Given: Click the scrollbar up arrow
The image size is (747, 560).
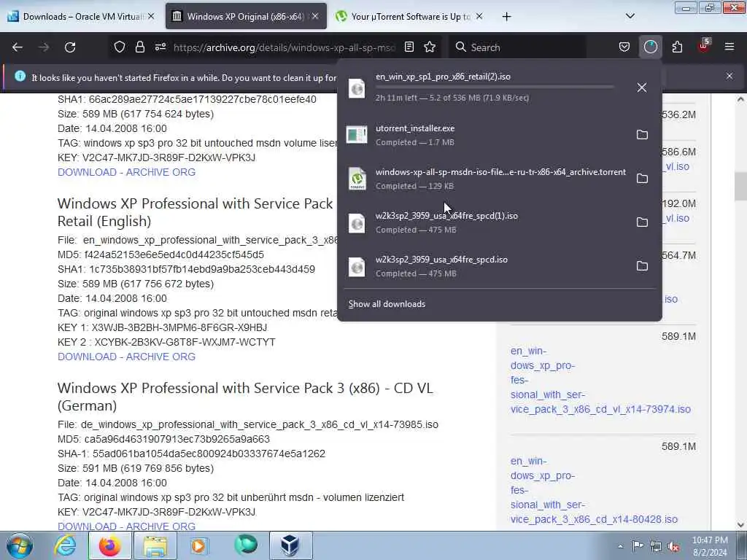Looking at the screenshot, I should tap(740, 99).
